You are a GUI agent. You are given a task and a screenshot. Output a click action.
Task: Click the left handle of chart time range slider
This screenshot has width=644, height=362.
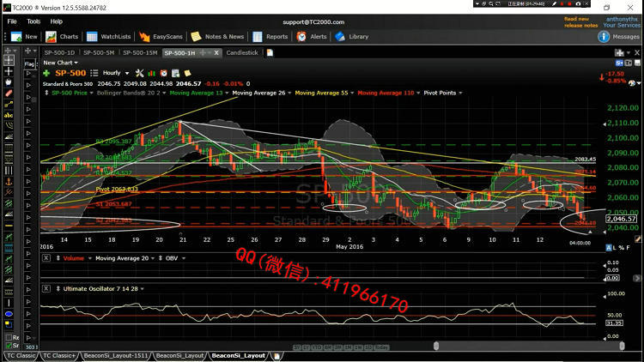click(x=435, y=347)
